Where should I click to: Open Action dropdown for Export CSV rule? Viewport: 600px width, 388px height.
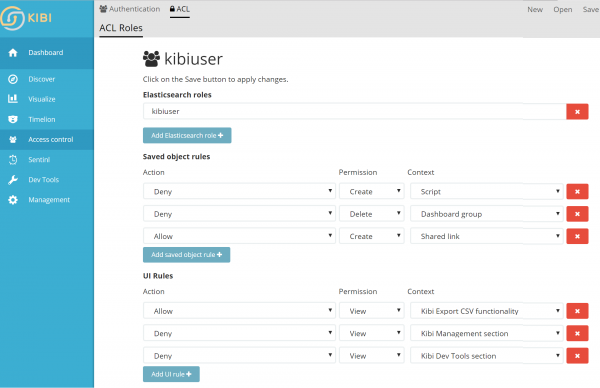click(x=239, y=311)
